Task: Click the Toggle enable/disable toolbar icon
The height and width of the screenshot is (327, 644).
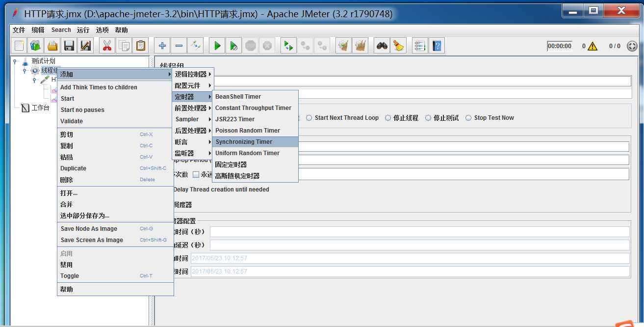Action: [x=196, y=46]
